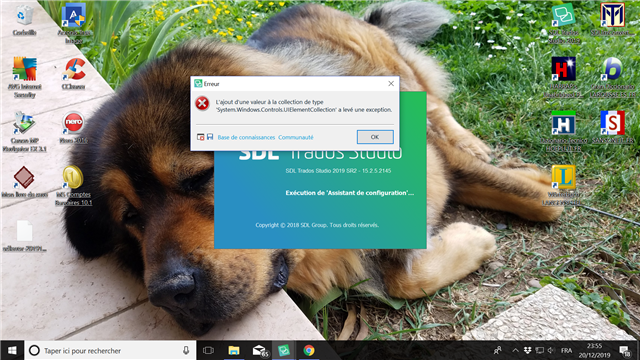The image size is (640, 360).
Task: Open the Windows Start menu
Action: pos(12,350)
